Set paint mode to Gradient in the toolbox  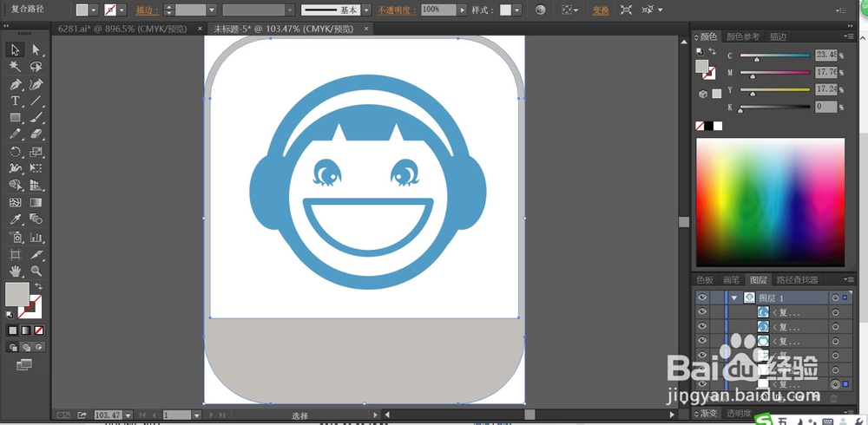pos(26,330)
